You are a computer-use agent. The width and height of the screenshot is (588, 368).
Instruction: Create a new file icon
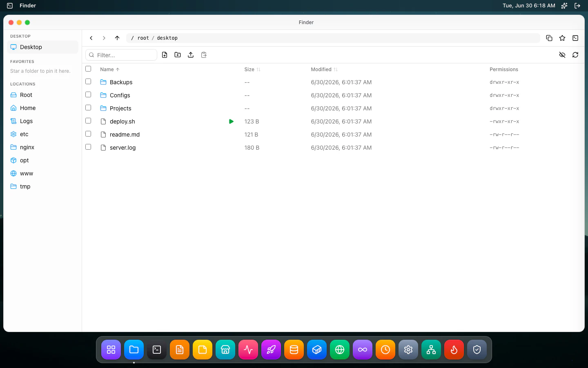tap(165, 55)
